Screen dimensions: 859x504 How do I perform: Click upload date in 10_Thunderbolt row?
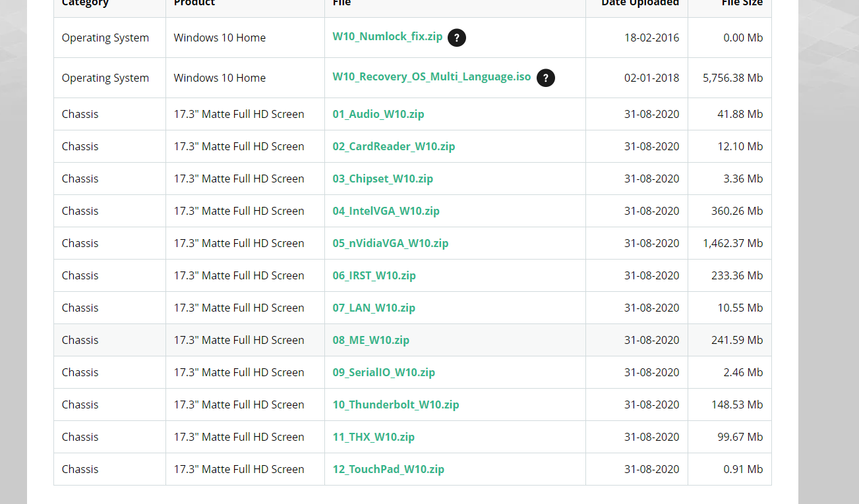[x=652, y=405]
